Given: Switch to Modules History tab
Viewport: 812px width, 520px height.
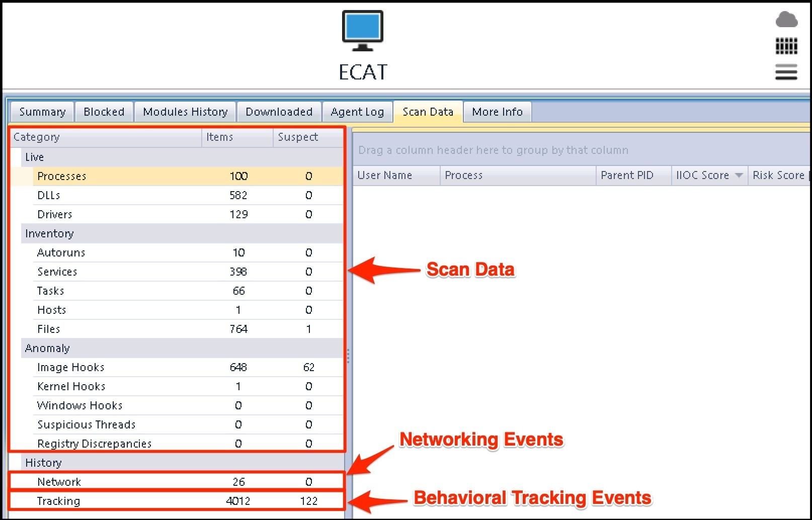Looking at the screenshot, I should click(185, 112).
